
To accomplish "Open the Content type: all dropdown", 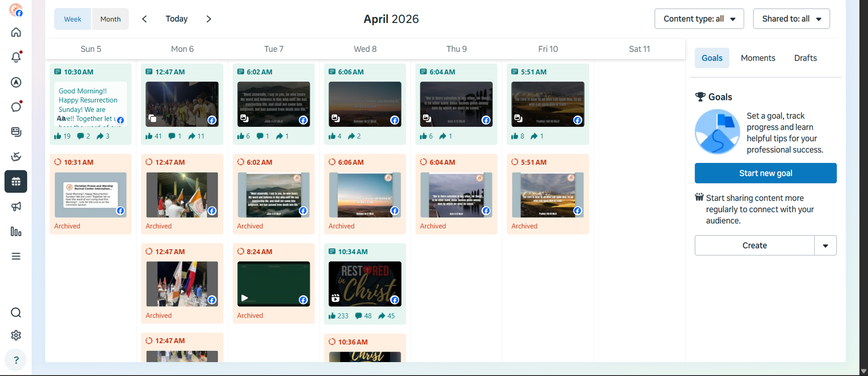I will point(699,19).
